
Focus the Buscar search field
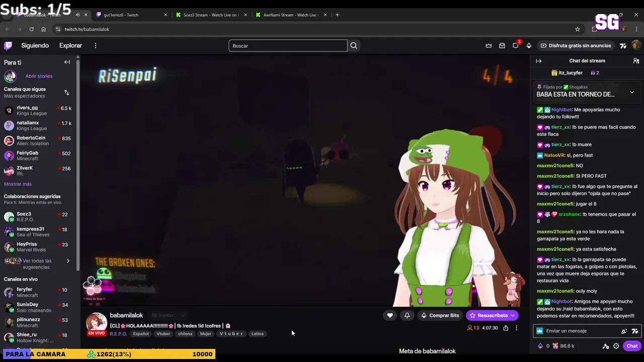tap(288, 46)
